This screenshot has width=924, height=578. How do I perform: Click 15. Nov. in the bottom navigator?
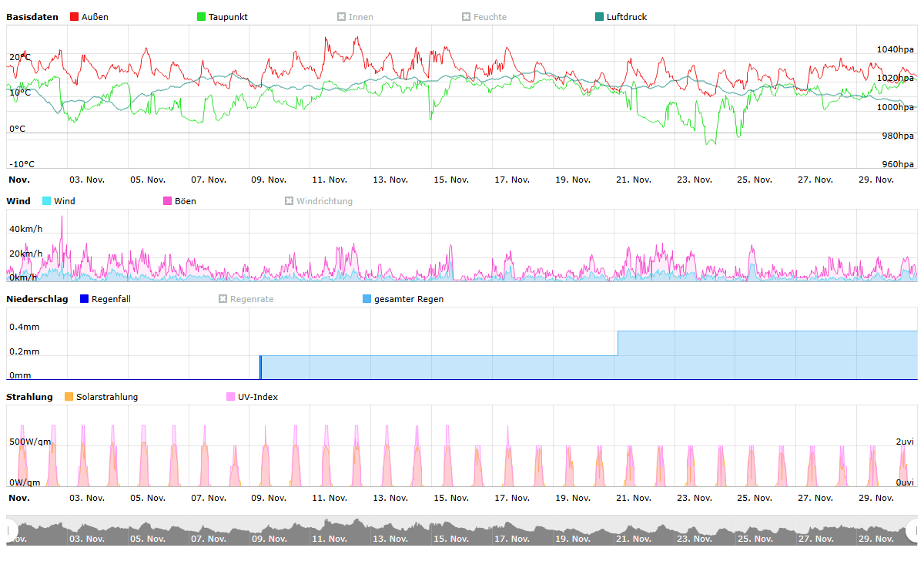(x=450, y=539)
